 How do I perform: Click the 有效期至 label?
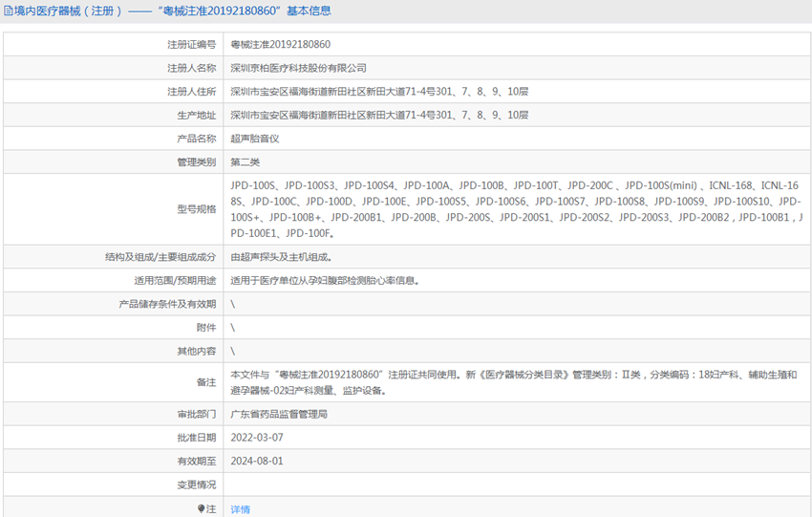point(196,461)
